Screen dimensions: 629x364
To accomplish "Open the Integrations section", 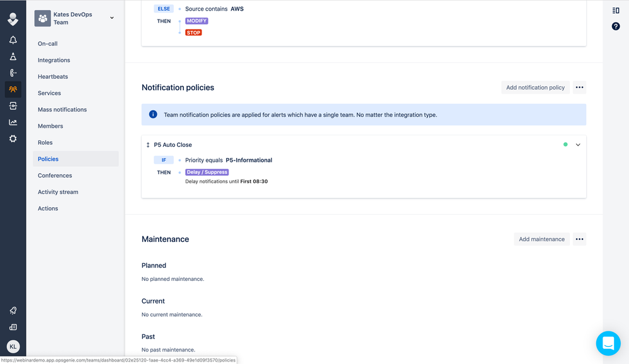I will 52,60.
